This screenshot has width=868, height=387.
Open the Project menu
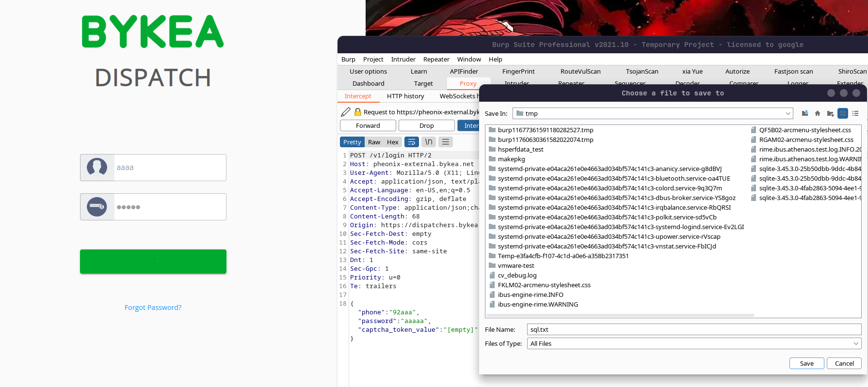click(373, 59)
